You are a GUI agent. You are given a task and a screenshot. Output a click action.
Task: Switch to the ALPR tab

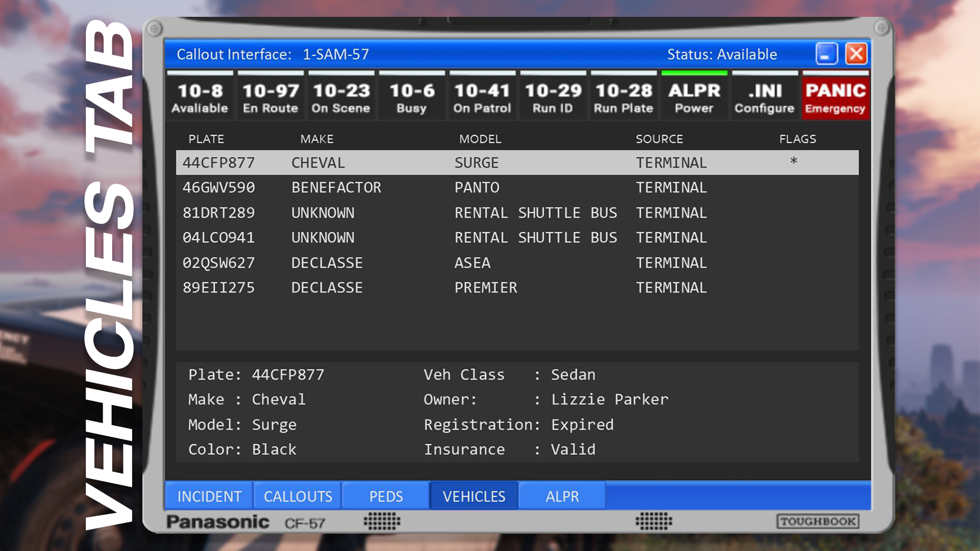pos(562,496)
